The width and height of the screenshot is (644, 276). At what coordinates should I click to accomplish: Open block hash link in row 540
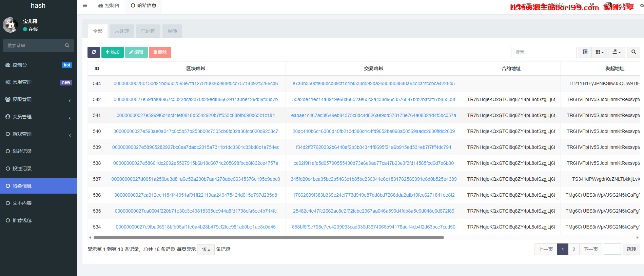pyautogui.click(x=196, y=131)
